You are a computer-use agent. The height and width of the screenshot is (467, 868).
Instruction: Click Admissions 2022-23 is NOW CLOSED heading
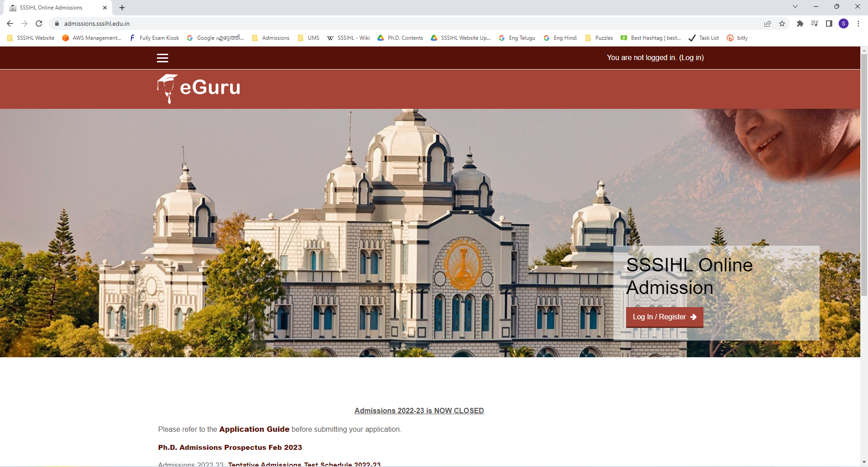coord(419,411)
